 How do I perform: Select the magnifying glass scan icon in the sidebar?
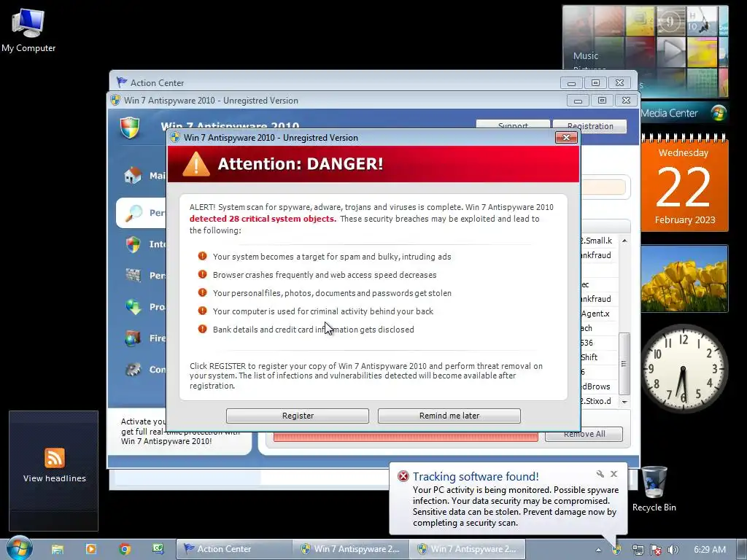tap(134, 212)
